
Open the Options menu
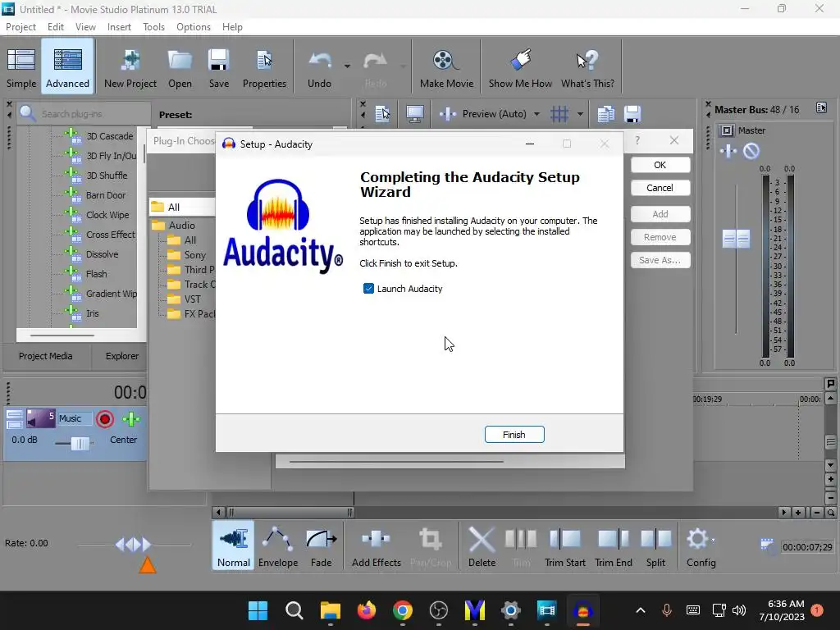(x=194, y=27)
